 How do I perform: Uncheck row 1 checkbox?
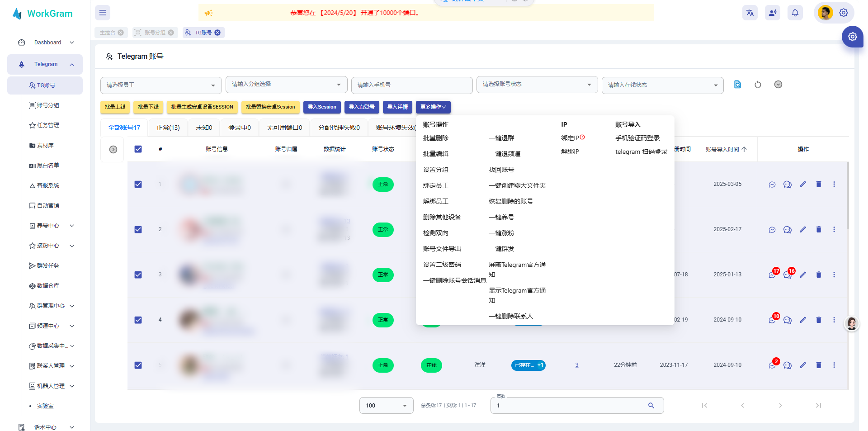click(x=138, y=185)
